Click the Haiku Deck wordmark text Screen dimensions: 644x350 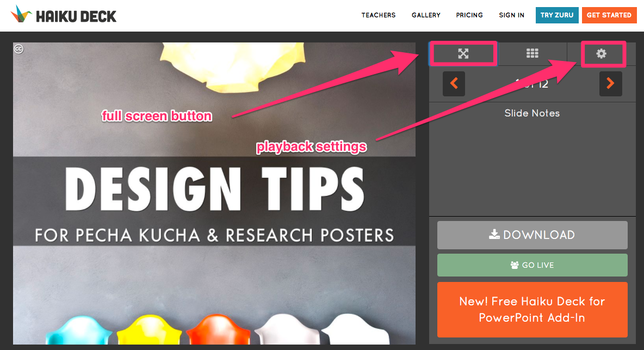pyautogui.click(x=76, y=16)
